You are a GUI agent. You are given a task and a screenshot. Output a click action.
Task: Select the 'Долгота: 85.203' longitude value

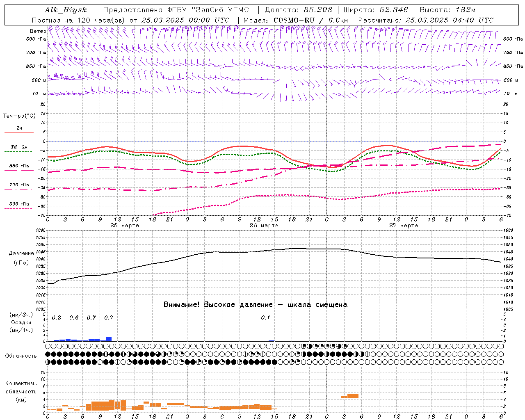pyautogui.click(x=299, y=10)
